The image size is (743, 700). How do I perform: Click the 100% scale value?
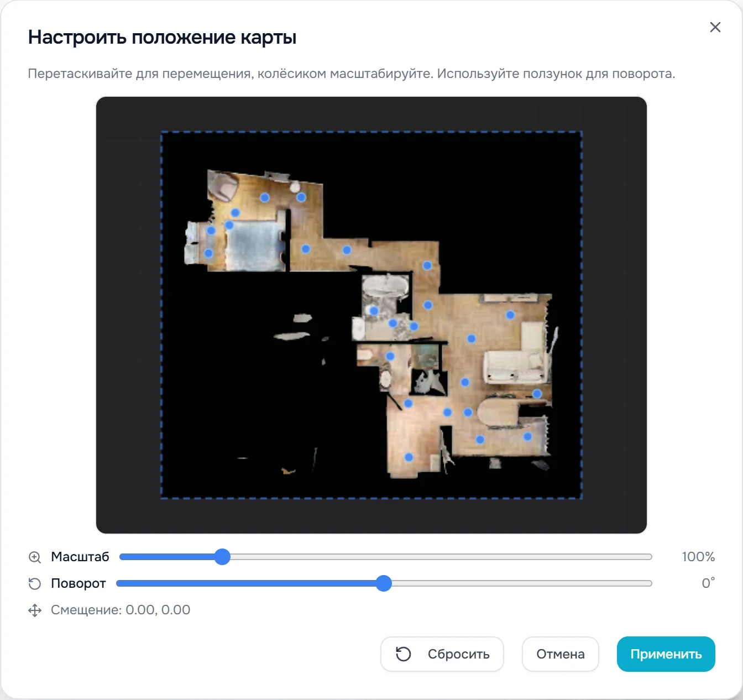click(x=698, y=557)
